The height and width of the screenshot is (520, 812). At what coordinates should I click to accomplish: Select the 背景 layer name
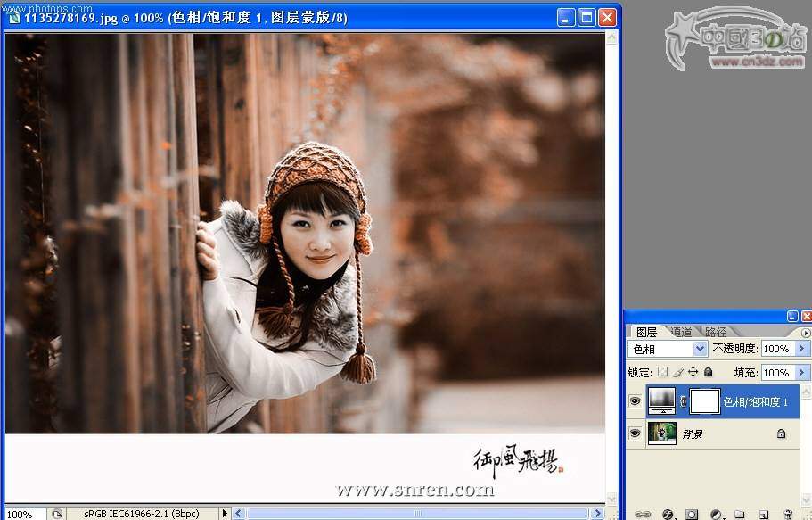coord(693,434)
